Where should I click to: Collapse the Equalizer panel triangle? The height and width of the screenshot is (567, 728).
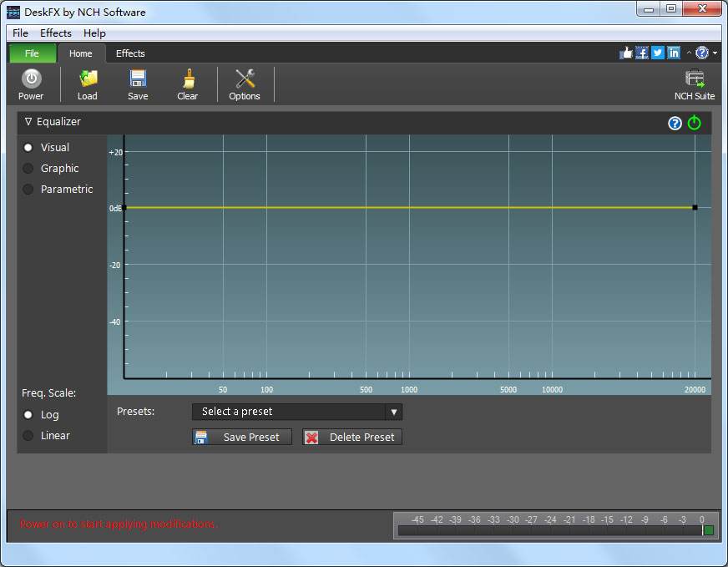[28, 121]
